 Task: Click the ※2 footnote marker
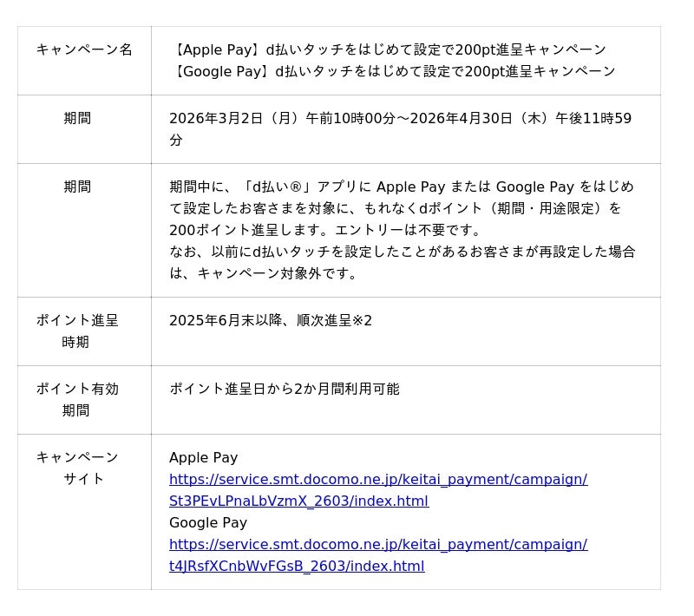click(x=362, y=321)
